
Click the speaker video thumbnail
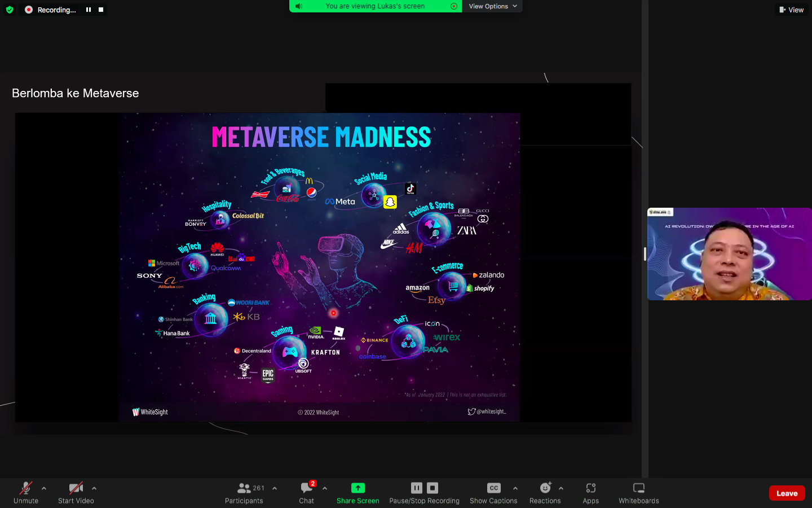[x=729, y=254]
